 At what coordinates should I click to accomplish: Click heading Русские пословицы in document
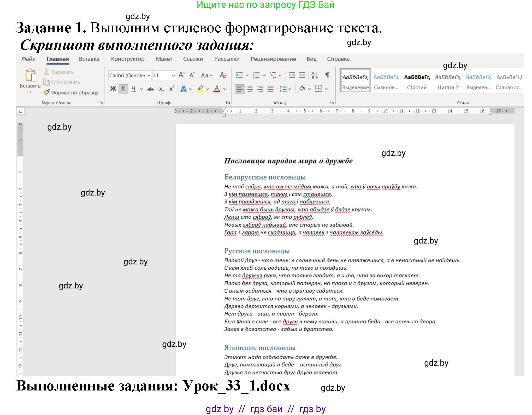coord(257,251)
